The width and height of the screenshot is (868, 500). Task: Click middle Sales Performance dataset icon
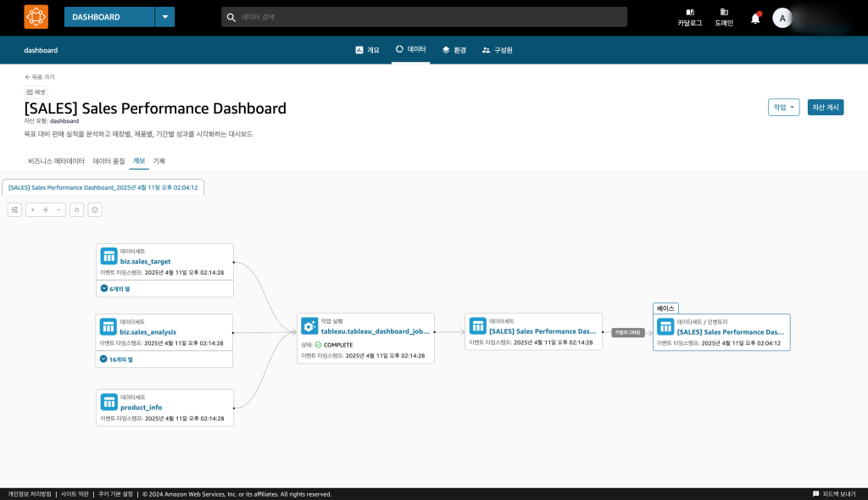(x=478, y=326)
